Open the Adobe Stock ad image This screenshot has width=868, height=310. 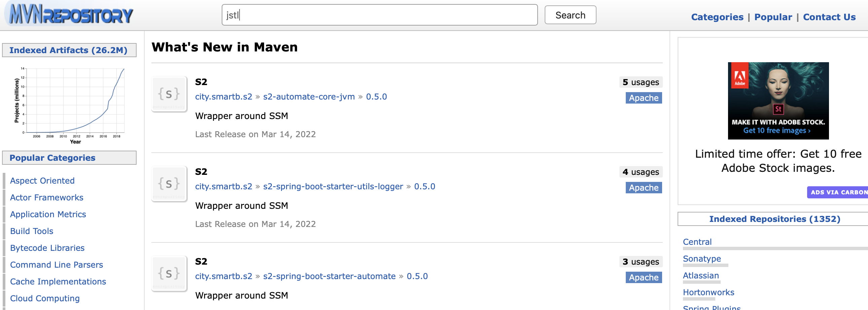tap(778, 101)
